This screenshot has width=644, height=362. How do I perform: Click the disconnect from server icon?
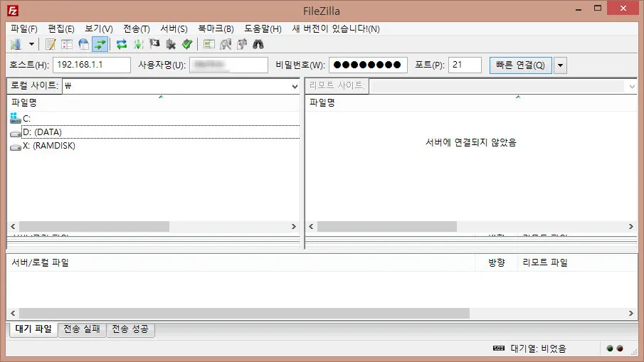pos(171,44)
